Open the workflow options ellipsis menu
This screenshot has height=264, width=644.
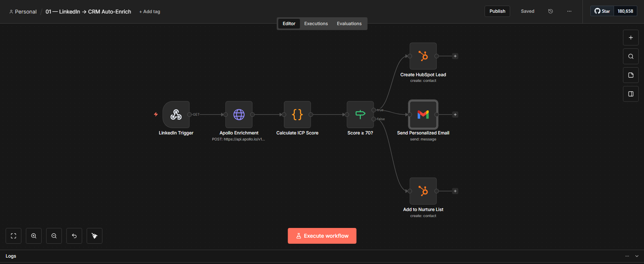click(569, 11)
